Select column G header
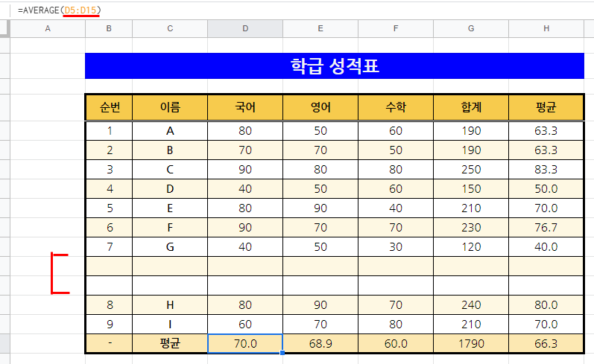The image size is (594, 364). (471, 28)
